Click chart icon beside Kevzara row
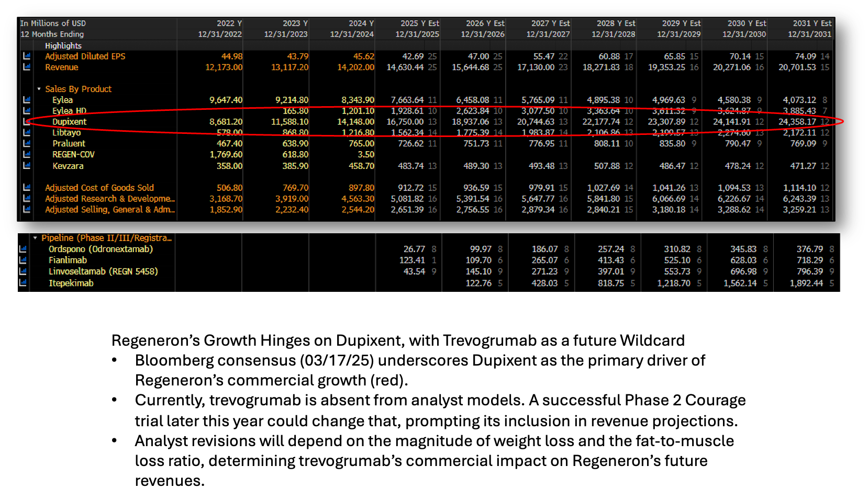Image resolution: width=868 pixels, height=500 pixels. [x=27, y=166]
